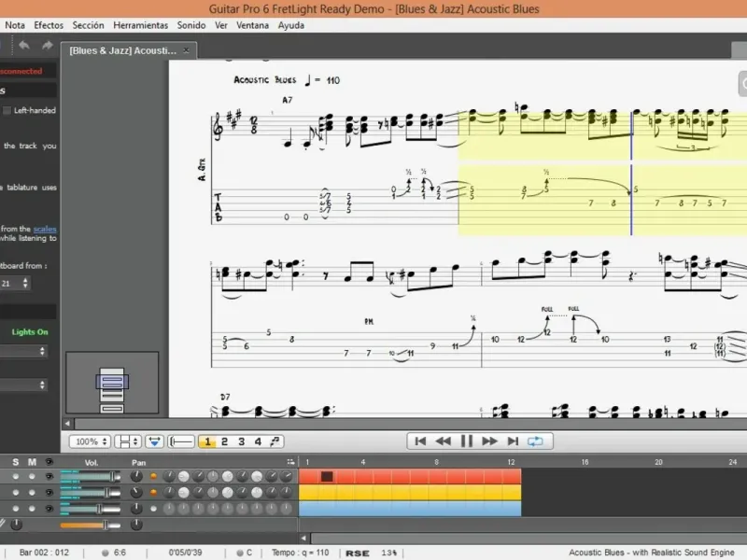
Task: Toggle the Lights On indicator
Action: (30, 332)
